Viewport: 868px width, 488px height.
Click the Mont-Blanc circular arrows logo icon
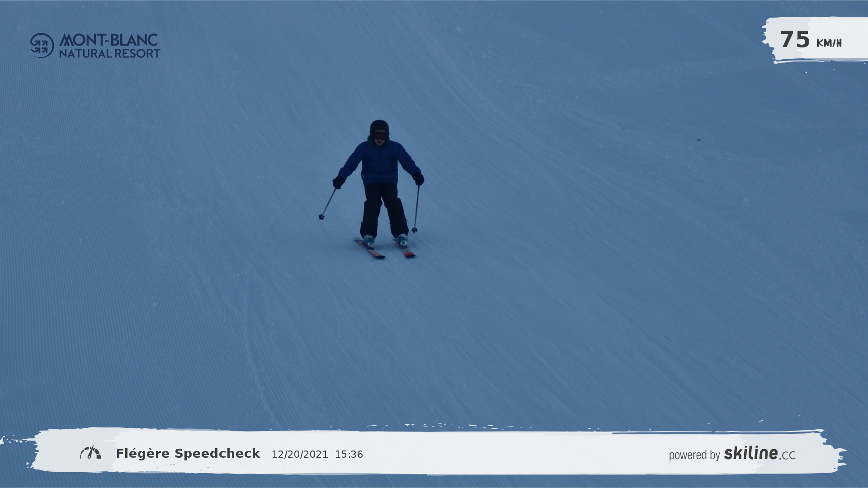click(42, 45)
